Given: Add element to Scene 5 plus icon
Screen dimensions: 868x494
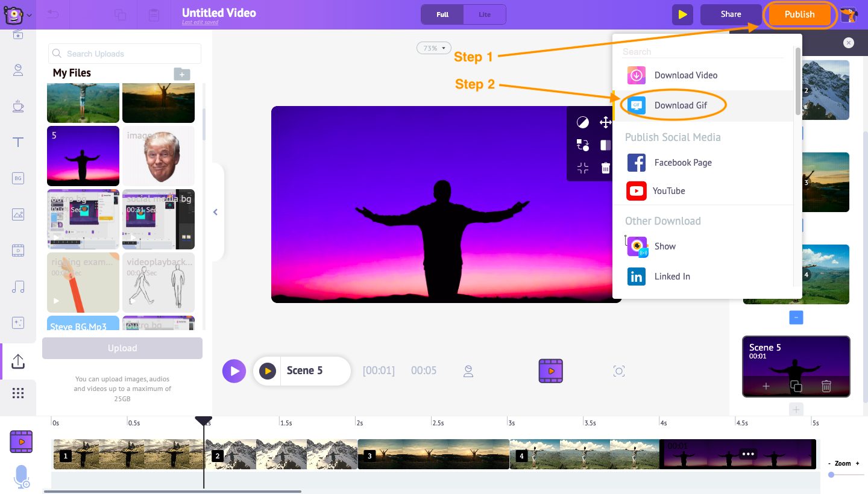Looking at the screenshot, I should point(766,386).
